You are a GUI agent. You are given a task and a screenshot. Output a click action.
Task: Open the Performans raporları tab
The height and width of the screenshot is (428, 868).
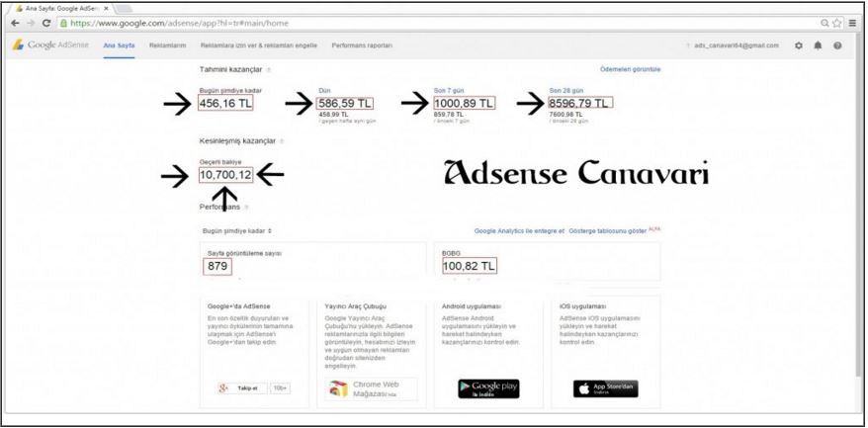coord(362,45)
